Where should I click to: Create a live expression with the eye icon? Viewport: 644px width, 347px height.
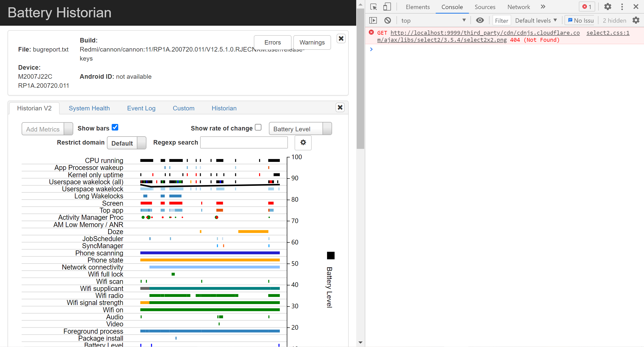click(x=480, y=20)
